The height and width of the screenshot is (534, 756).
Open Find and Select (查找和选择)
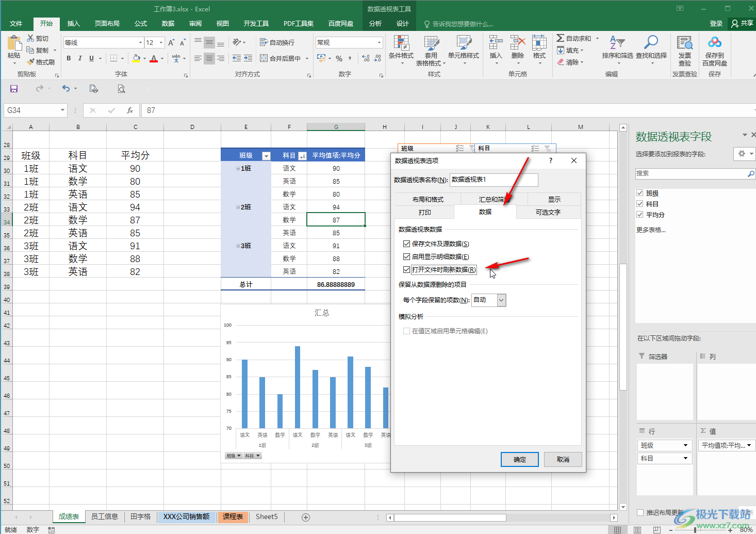[651, 50]
